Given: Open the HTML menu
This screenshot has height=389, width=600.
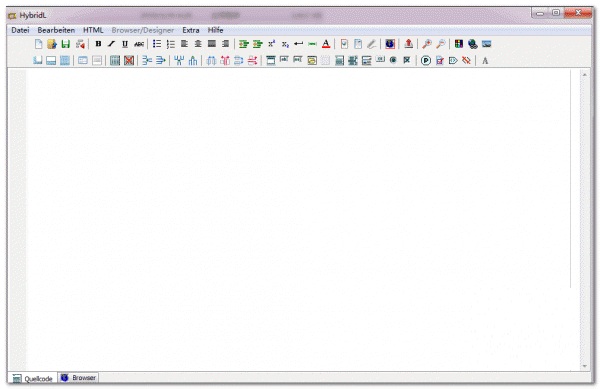Looking at the screenshot, I should (x=93, y=30).
